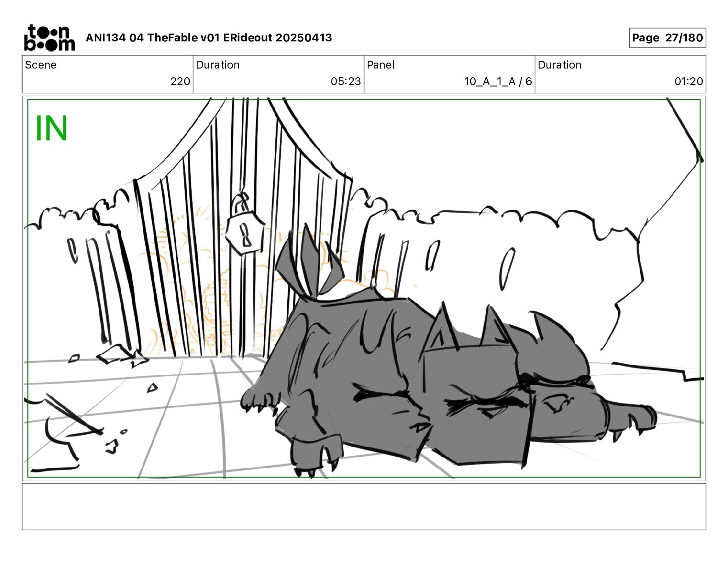Image resolution: width=728 pixels, height=563 pixels.
Task: Select the scene duration '05:23'
Action: [x=346, y=81]
